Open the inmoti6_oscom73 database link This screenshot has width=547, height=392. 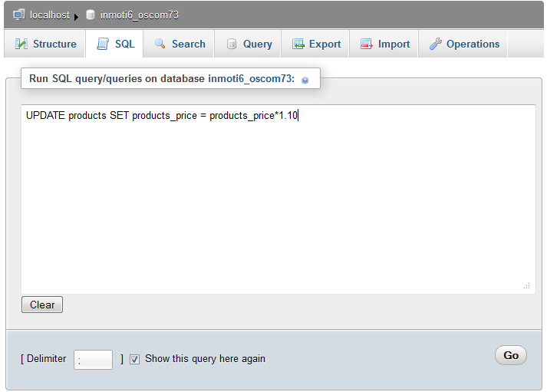tap(140, 15)
